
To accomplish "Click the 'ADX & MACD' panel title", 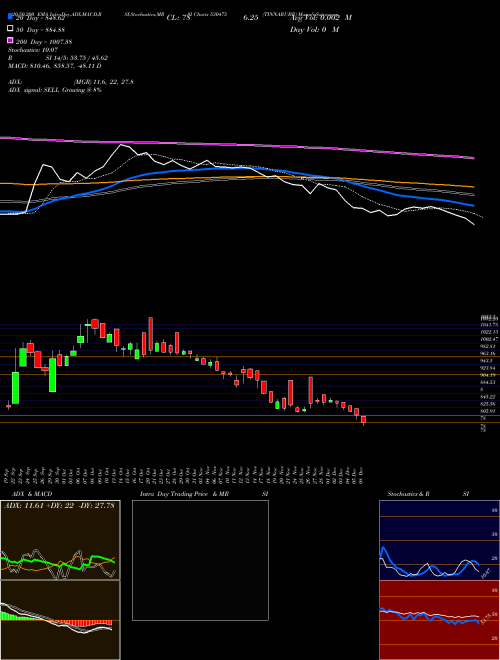I will 32,494.
